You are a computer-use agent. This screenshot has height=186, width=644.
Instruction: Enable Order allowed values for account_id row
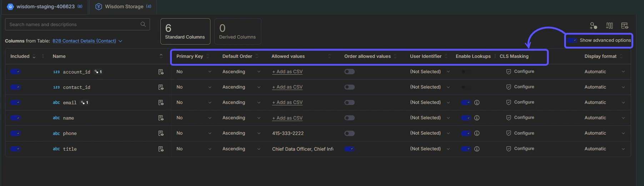click(x=349, y=72)
